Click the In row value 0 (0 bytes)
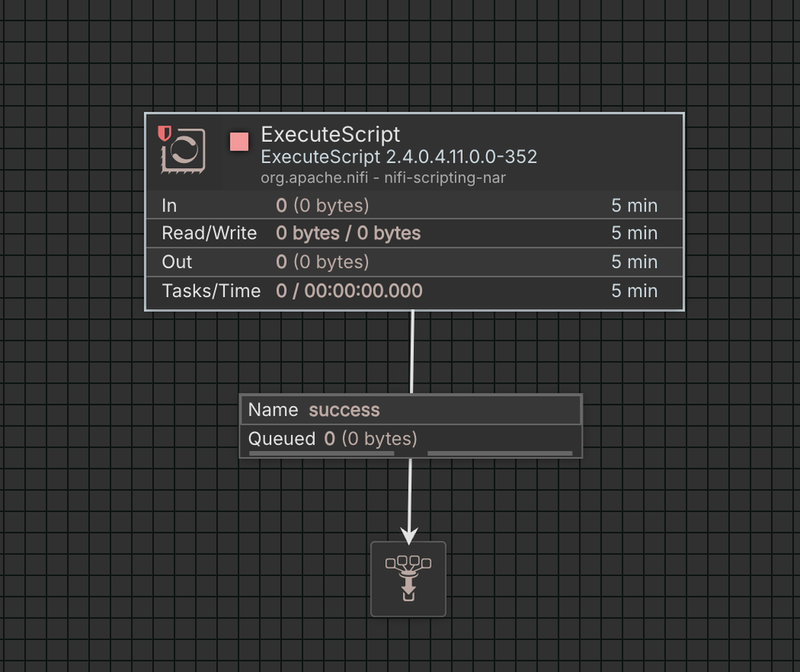The image size is (800, 672). tap(323, 206)
